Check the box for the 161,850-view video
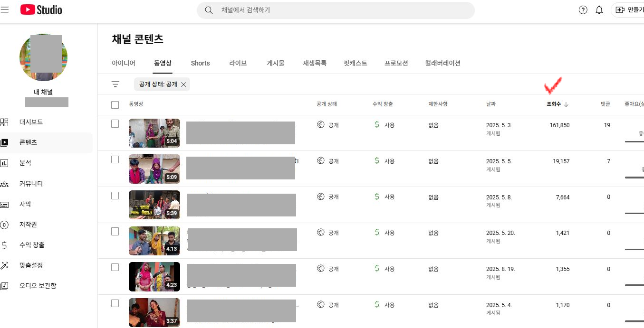 [x=115, y=124]
